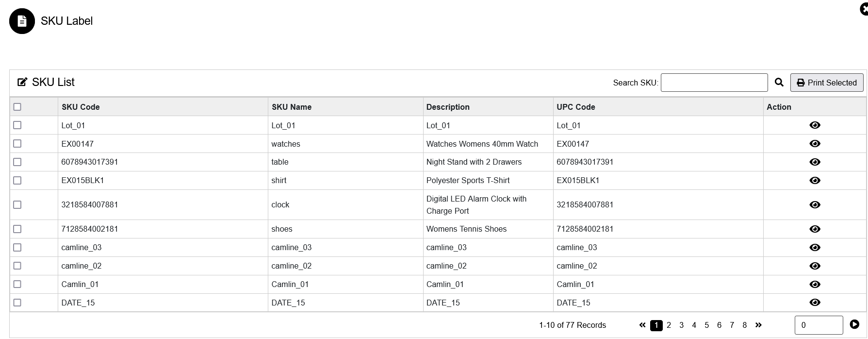Select the camline_03 row checkbox

17,248
